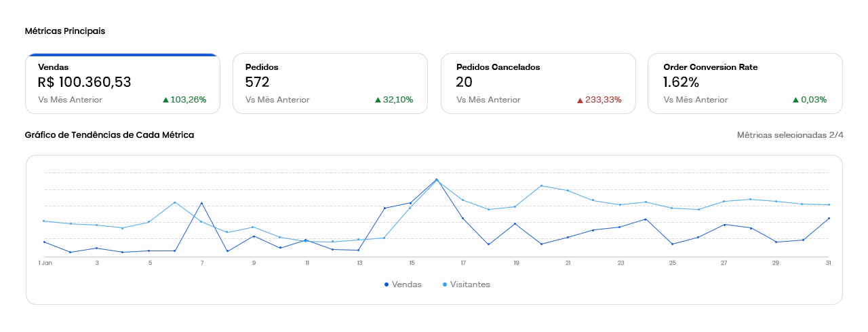The width and height of the screenshot is (868, 332).
Task: Click the Visitantes peak point on day 20
Action: pos(541,185)
